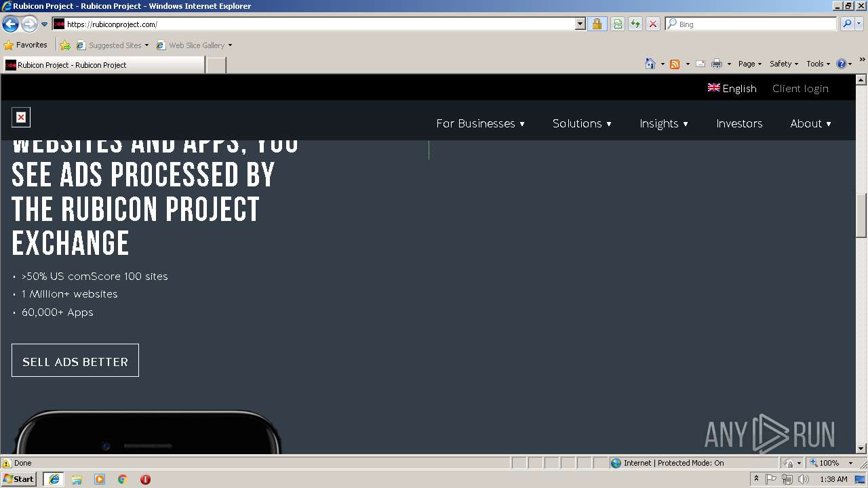
Task: Click the Home icon in command bar
Action: coord(650,64)
